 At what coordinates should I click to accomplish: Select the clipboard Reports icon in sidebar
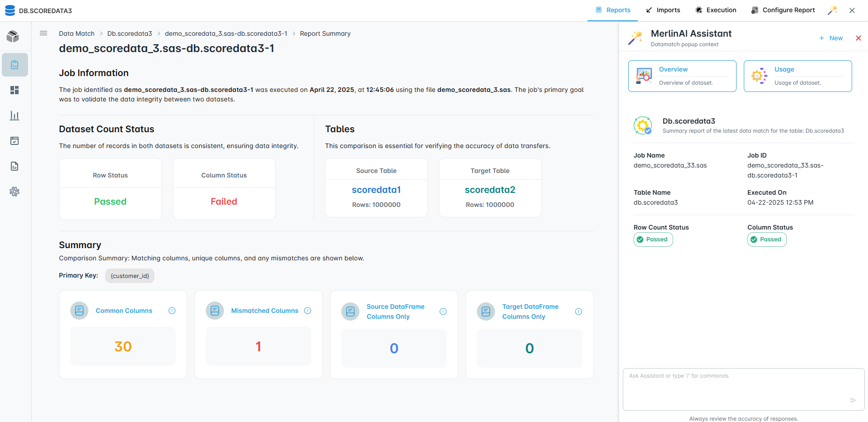tap(15, 65)
